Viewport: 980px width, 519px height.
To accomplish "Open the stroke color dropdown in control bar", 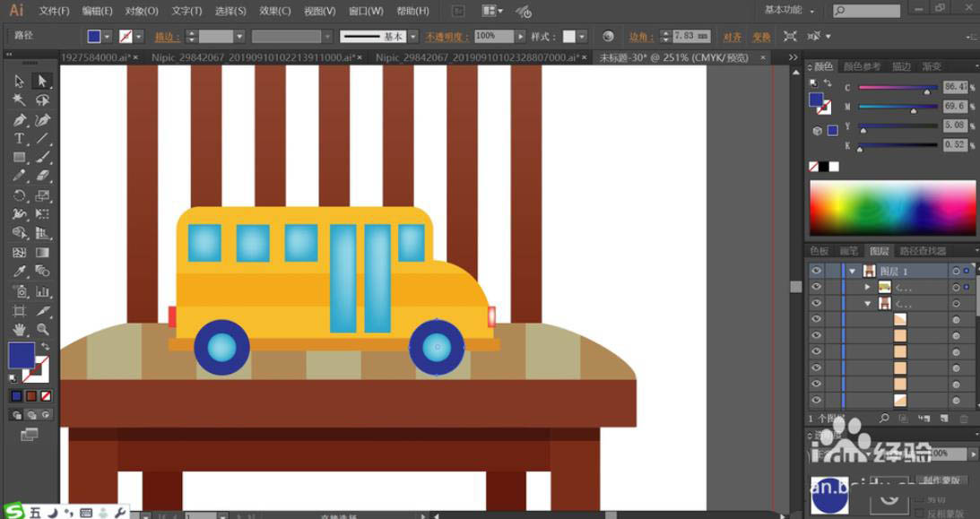I will (x=139, y=37).
